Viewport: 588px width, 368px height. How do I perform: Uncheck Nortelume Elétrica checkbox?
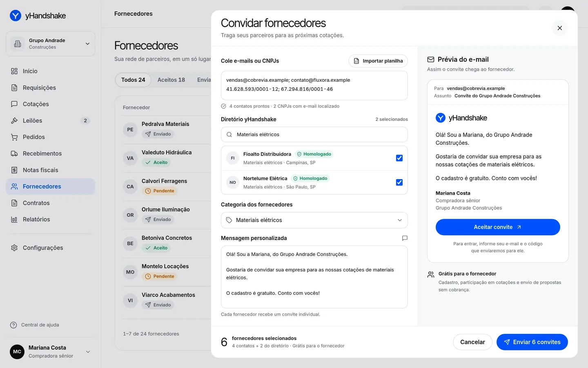pos(399,182)
